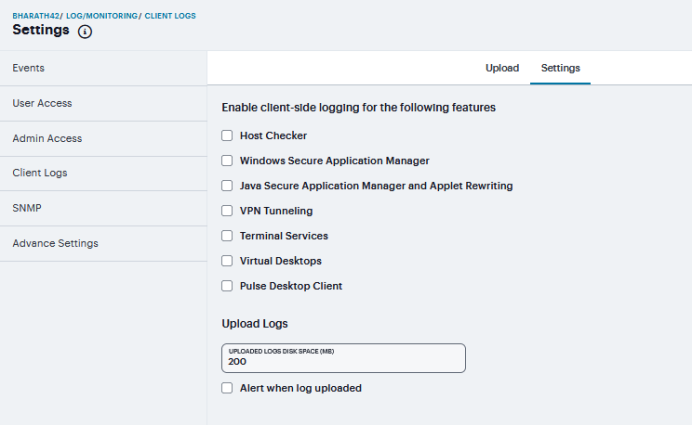
Task: Select Client Logs sidebar entry
Action: (x=104, y=173)
